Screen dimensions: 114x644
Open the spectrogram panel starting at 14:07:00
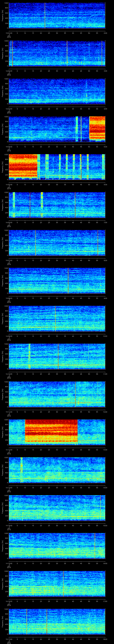pyautogui.click(x=57, y=243)
